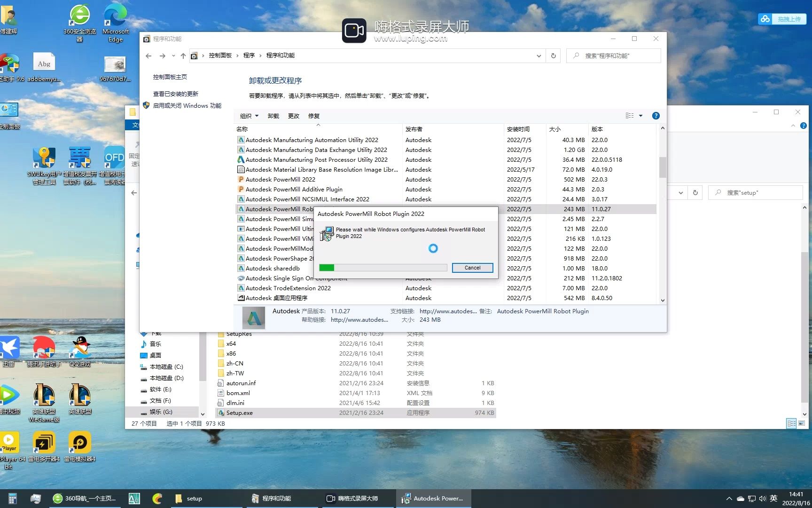Sort by the 名称 column header
Screen dimensions: 812x508
click(319, 129)
